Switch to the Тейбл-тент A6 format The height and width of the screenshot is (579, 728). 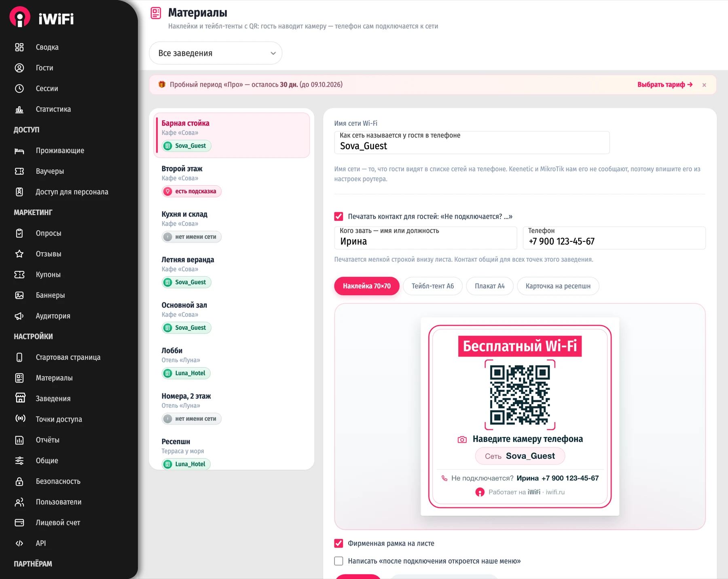[x=433, y=286]
